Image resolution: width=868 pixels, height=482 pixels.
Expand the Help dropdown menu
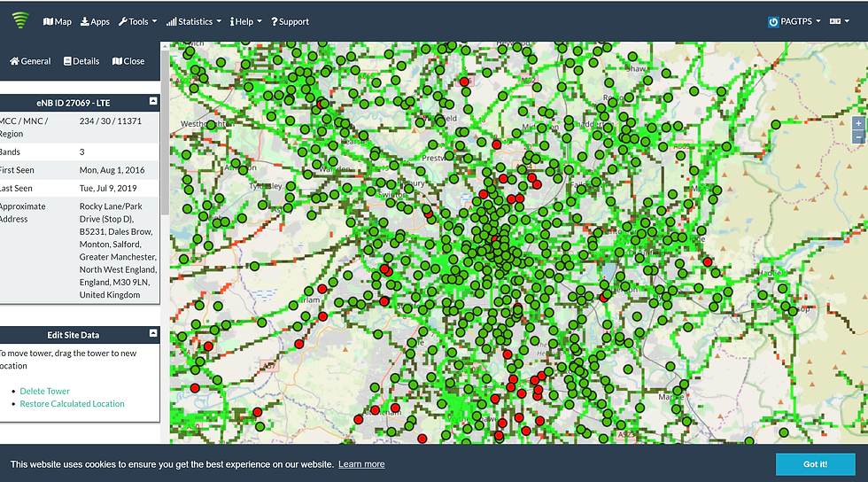coord(246,21)
